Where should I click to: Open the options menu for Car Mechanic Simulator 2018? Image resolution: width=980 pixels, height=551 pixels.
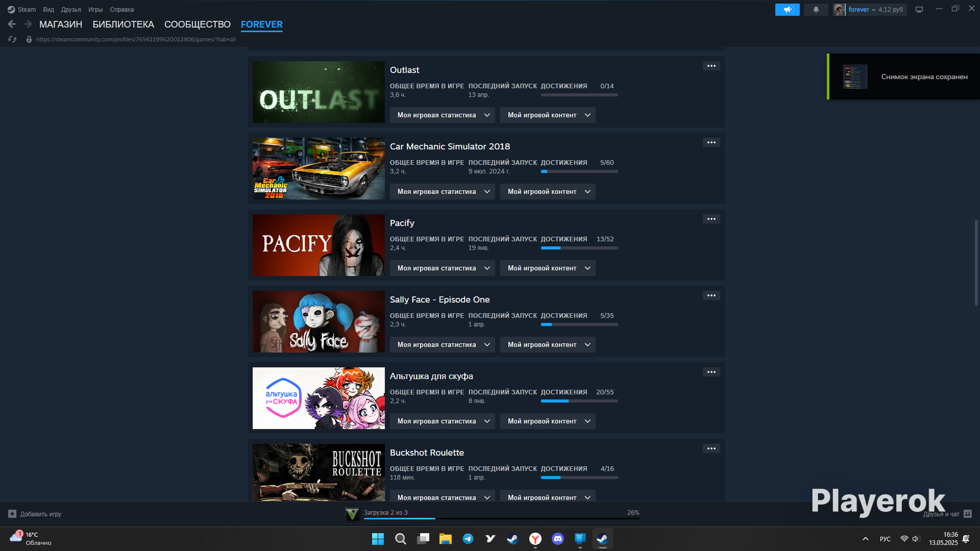(712, 143)
